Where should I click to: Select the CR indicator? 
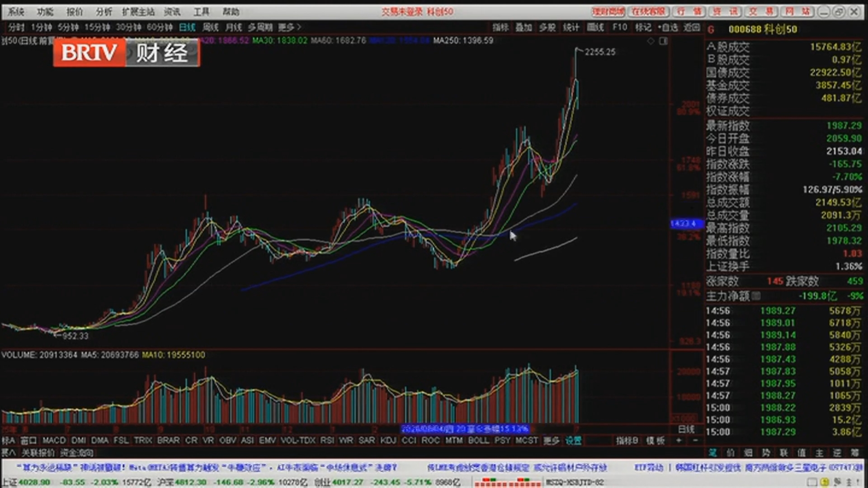point(191,440)
